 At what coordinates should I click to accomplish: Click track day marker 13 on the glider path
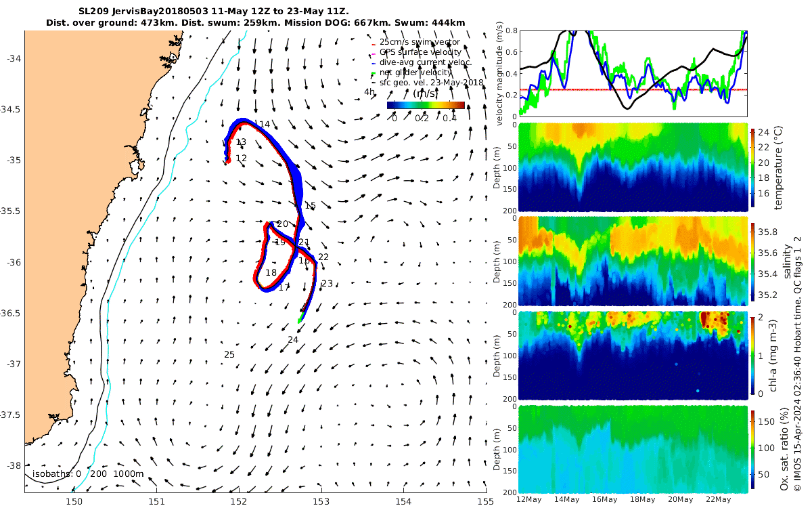point(241,142)
